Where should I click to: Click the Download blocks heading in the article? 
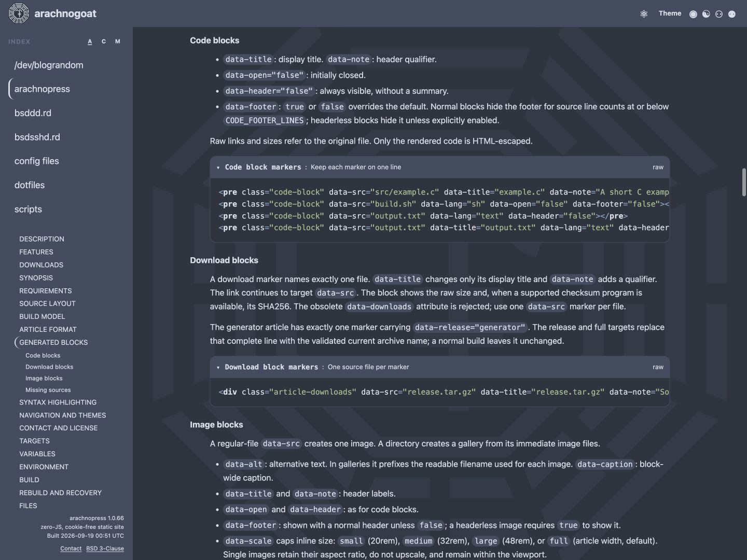point(224,260)
